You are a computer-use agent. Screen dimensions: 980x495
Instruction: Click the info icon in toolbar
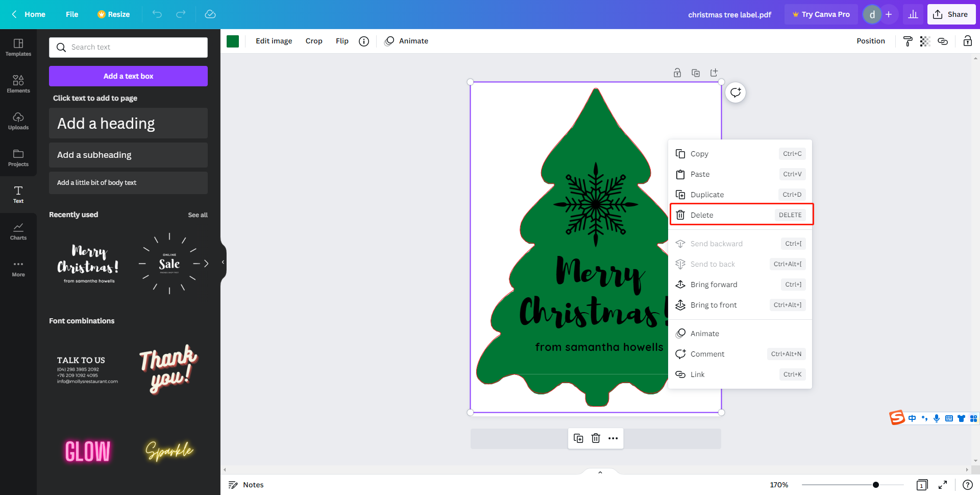tap(363, 41)
